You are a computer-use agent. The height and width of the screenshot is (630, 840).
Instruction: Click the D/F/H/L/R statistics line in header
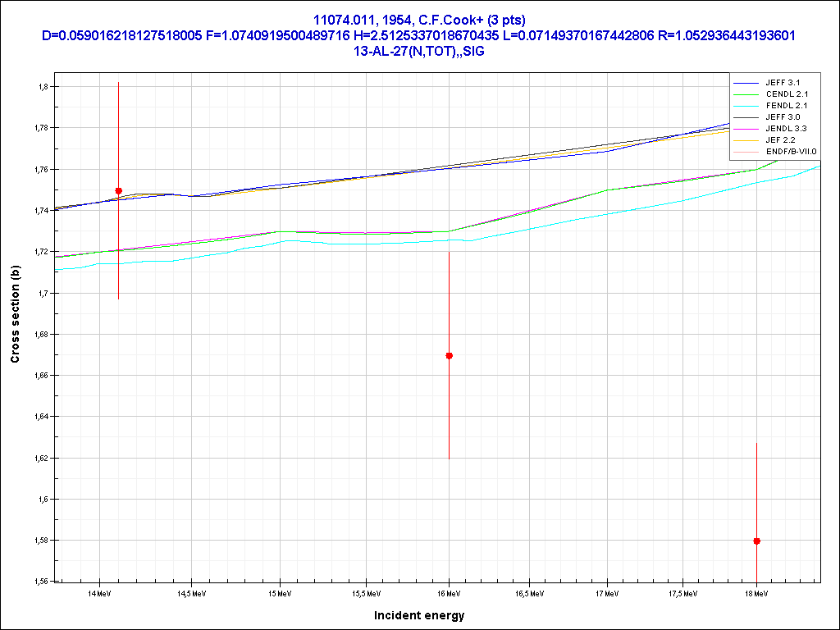(419, 34)
